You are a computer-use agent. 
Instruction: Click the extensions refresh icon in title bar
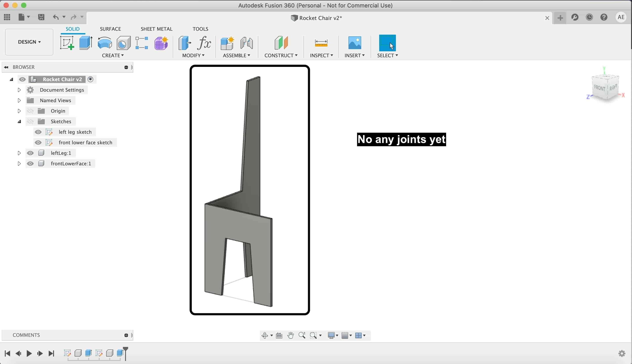pos(575,17)
